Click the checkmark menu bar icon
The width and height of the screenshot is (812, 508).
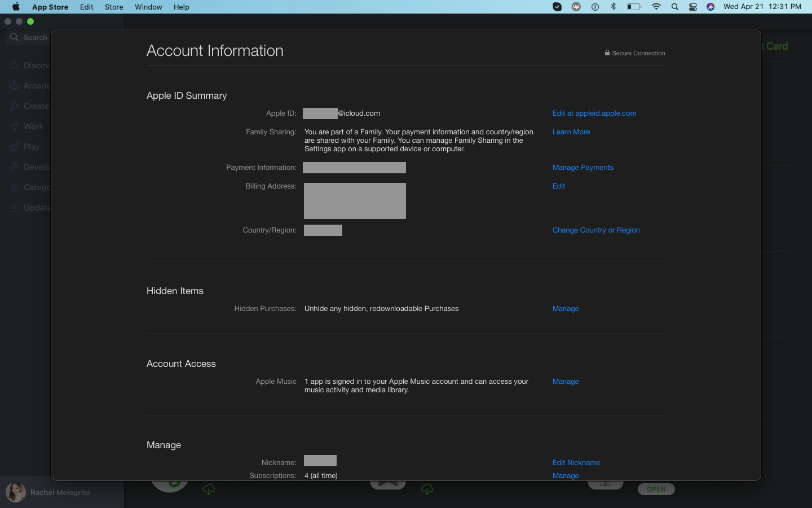(x=557, y=7)
